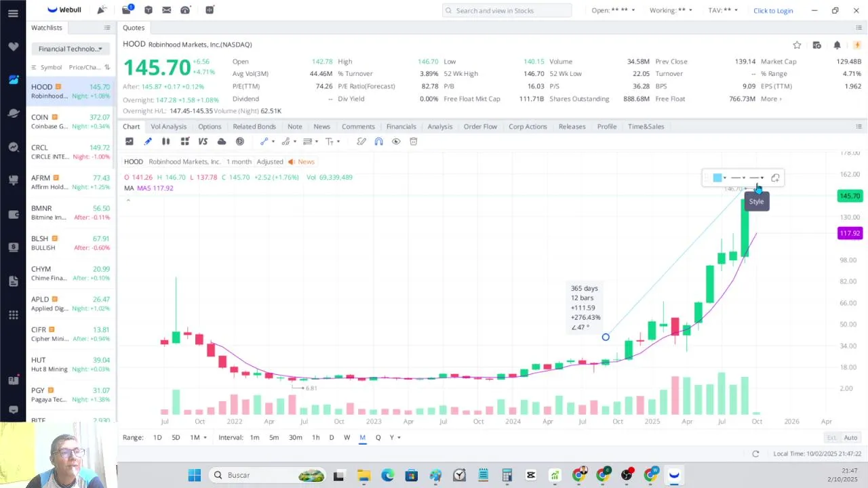
Task: Click the orange lightning trade icon
Action: pyautogui.click(x=857, y=45)
